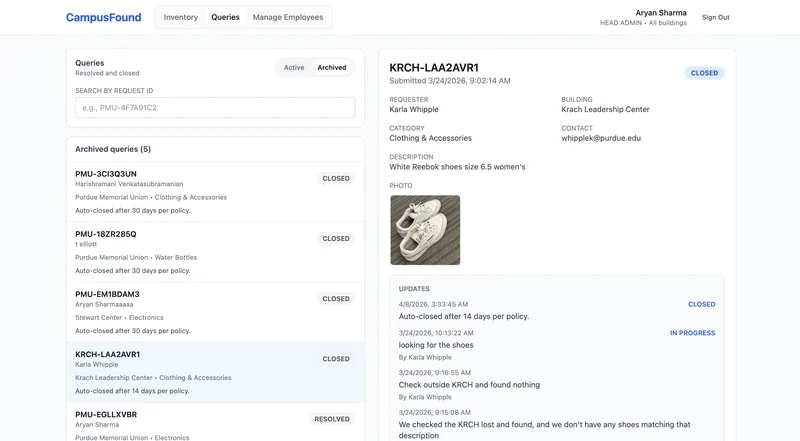Click the 'looking for the shoes' update
This screenshot has width=800, height=441.
(x=436, y=345)
